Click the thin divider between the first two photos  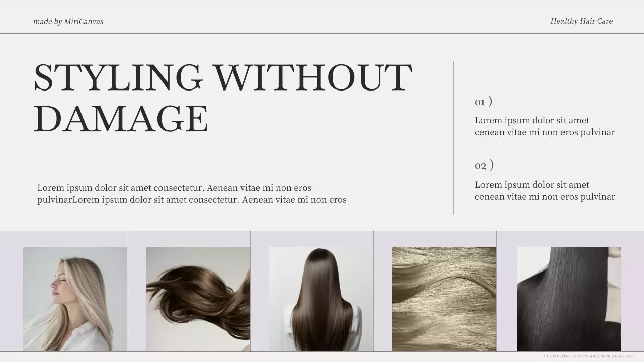(128, 292)
